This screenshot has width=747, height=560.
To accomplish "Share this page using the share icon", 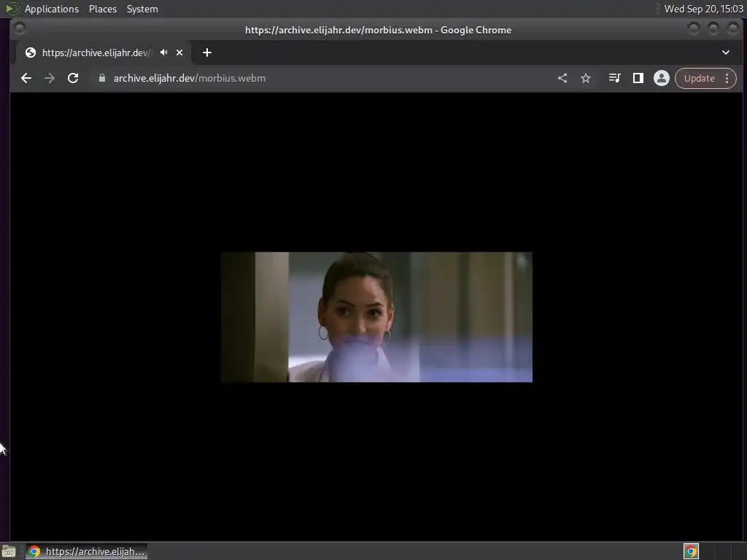I will pyautogui.click(x=562, y=78).
